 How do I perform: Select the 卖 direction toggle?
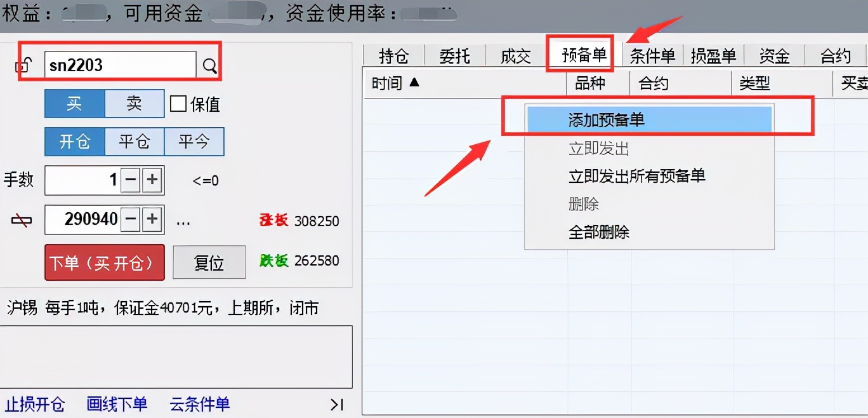coord(135,104)
